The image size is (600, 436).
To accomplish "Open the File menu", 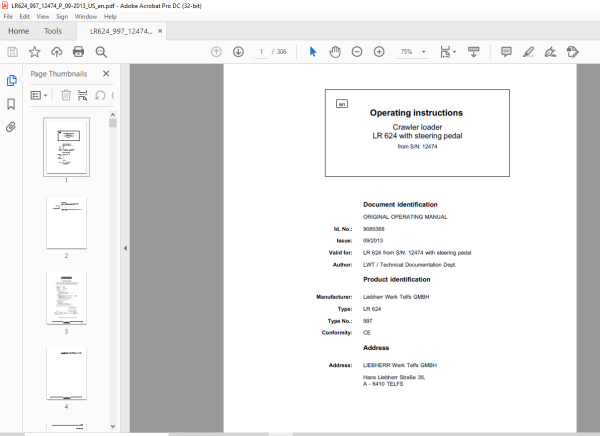I will (x=8, y=16).
